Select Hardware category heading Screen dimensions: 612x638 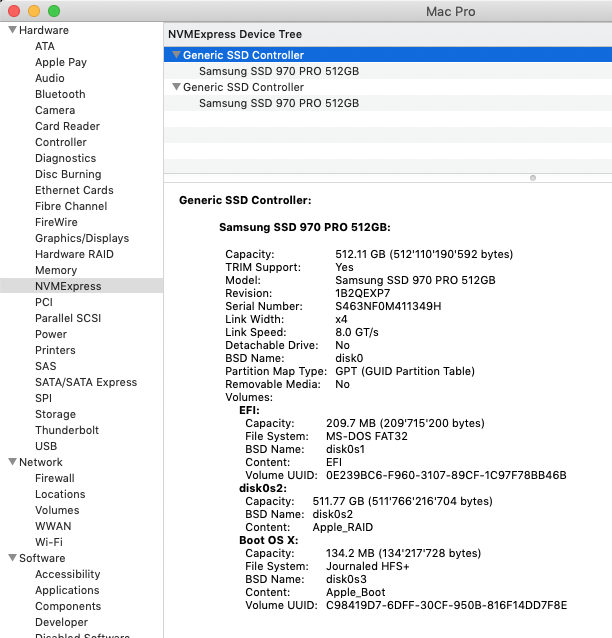[x=44, y=30]
